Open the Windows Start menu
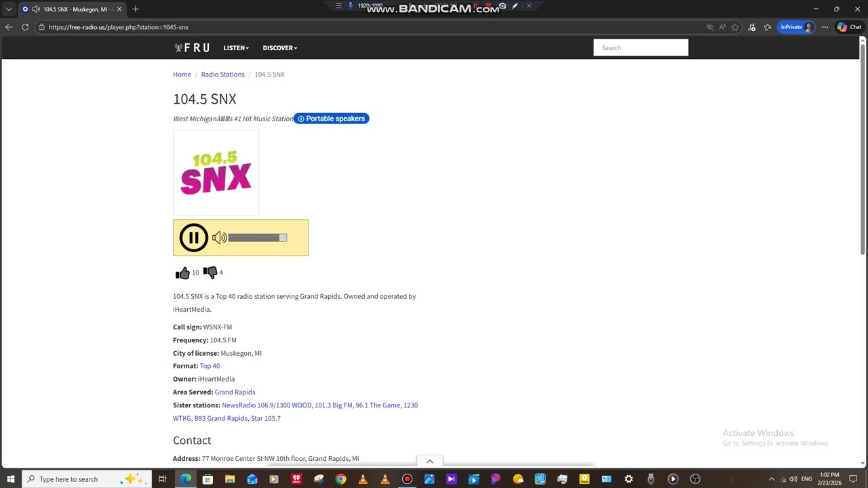This screenshot has height=488, width=868. (11, 479)
